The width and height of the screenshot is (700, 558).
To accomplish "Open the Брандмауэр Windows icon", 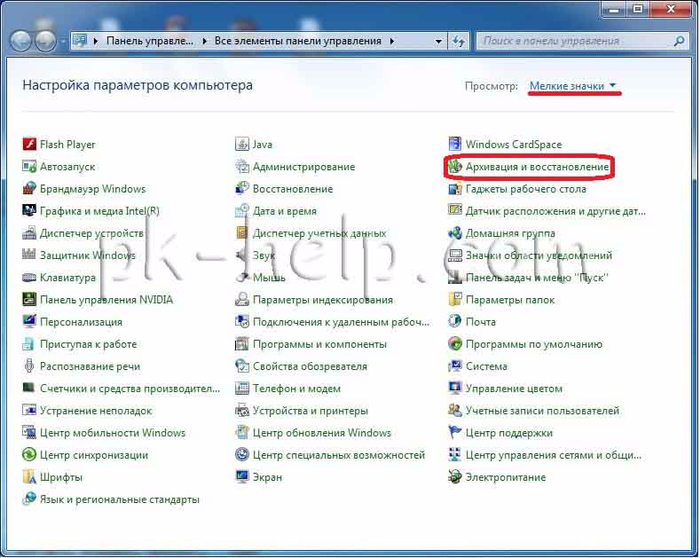I will 29,189.
